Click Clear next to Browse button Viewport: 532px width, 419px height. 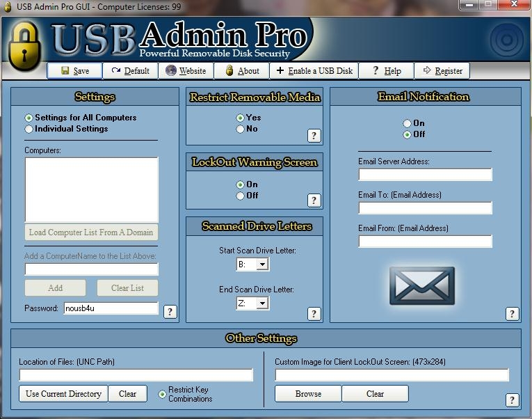[375, 394]
